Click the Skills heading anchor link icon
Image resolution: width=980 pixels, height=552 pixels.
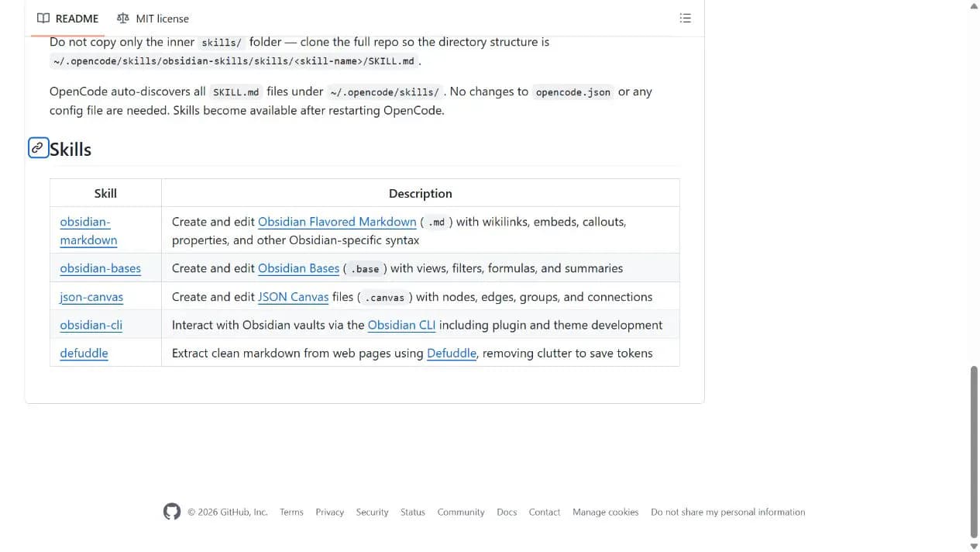point(38,148)
